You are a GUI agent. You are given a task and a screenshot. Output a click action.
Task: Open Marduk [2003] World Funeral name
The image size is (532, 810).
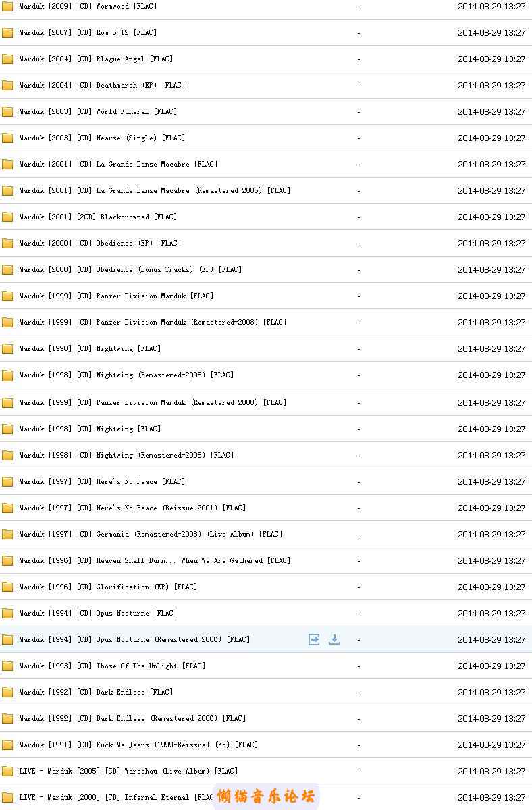tap(98, 111)
